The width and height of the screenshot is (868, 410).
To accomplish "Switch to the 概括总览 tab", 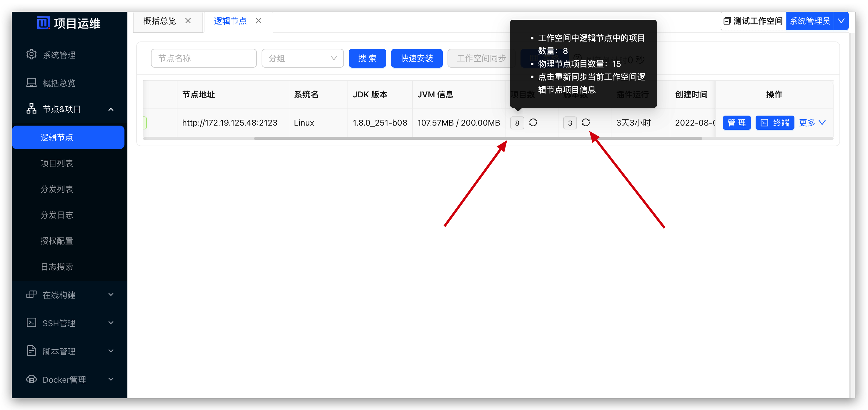I will click(159, 21).
